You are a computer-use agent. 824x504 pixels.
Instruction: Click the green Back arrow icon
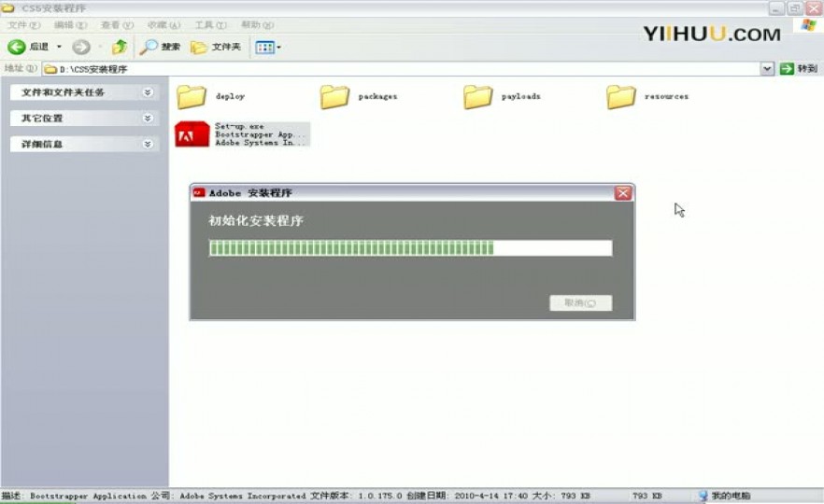point(16,48)
